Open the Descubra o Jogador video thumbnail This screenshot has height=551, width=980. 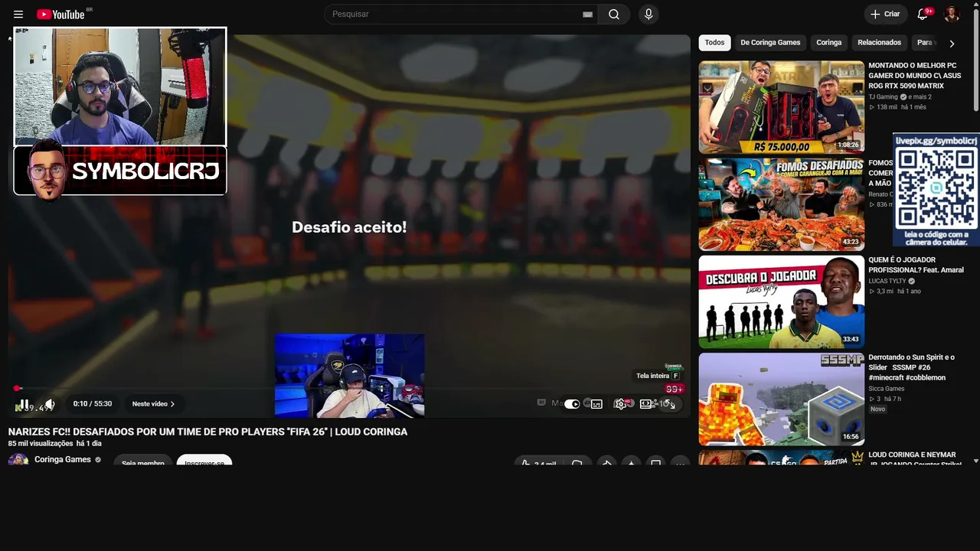coord(782,302)
